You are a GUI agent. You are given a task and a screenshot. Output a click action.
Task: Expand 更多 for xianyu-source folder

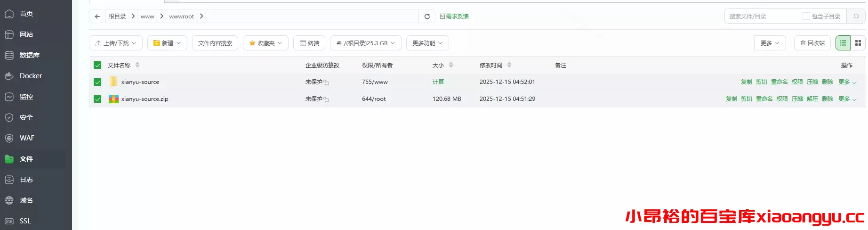[847, 82]
